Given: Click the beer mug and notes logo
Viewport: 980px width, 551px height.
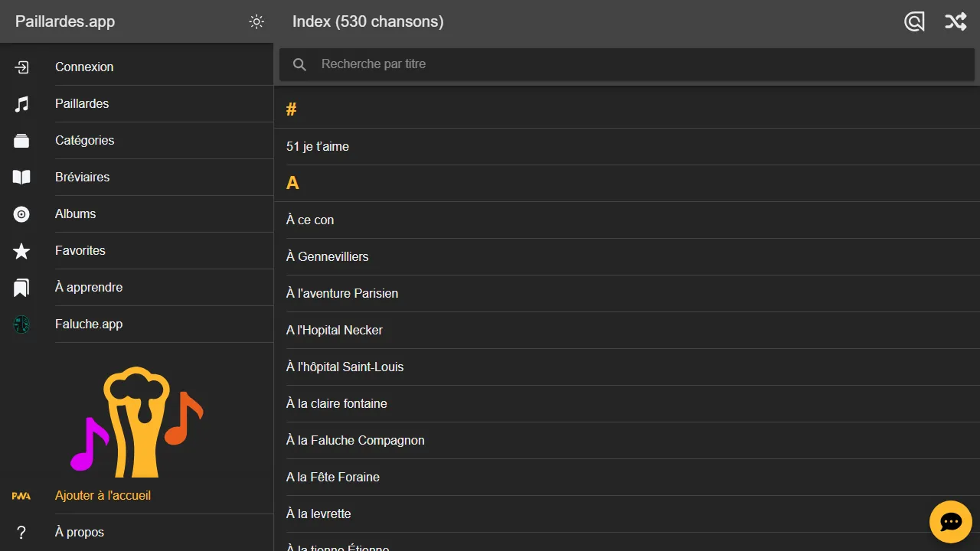Looking at the screenshot, I should click(136, 421).
